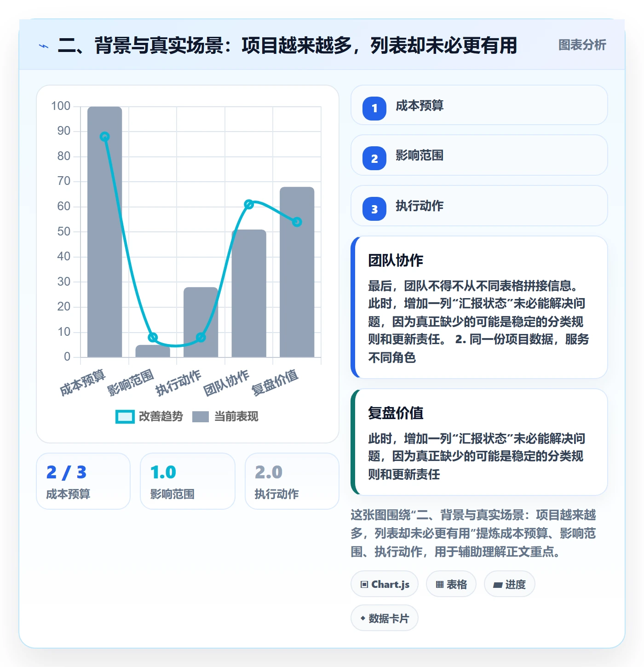The width and height of the screenshot is (644, 667).
Task: Click the 复盘价值 bar in chart
Action: (297, 272)
